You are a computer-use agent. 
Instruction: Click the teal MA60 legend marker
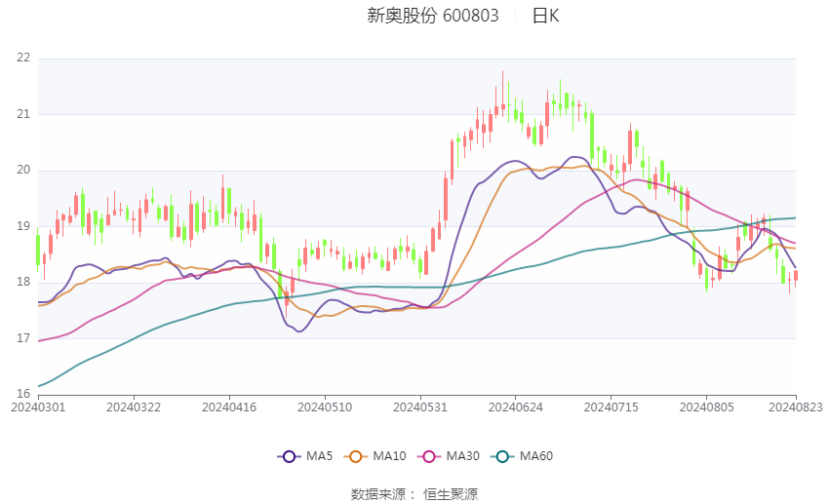pyautogui.click(x=503, y=456)
